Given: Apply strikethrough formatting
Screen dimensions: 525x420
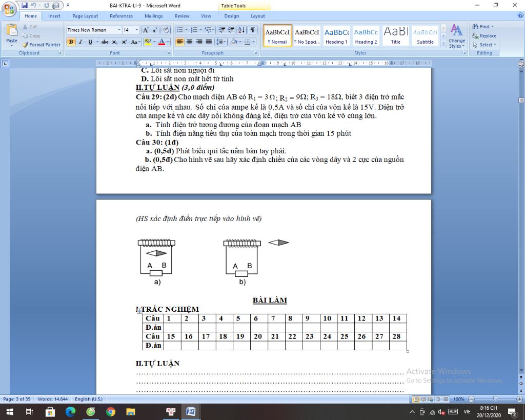Looking at the screenshot, I should (x=105, y=42).
